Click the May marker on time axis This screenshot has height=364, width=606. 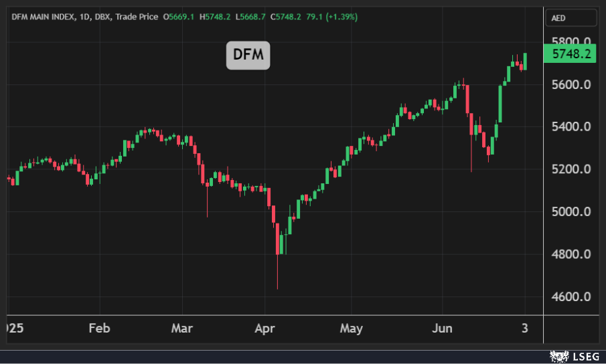351,329
